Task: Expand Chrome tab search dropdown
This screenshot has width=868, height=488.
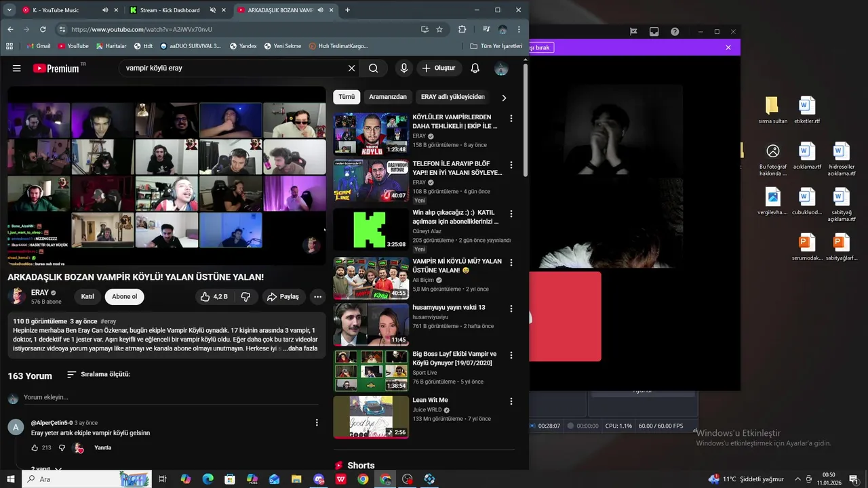Action: click(9, 10)
